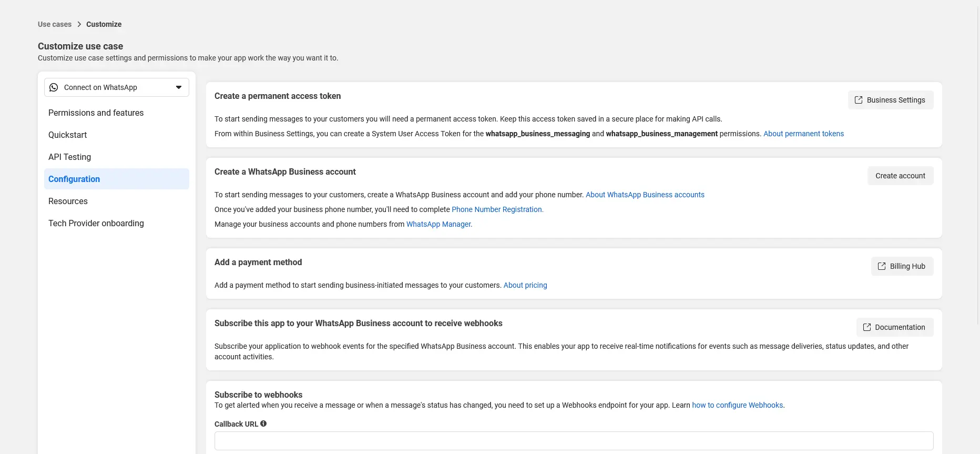The width and height of the screenshot is (980, 454).
Task: Open the Resources section
Action: coord(117,201)
